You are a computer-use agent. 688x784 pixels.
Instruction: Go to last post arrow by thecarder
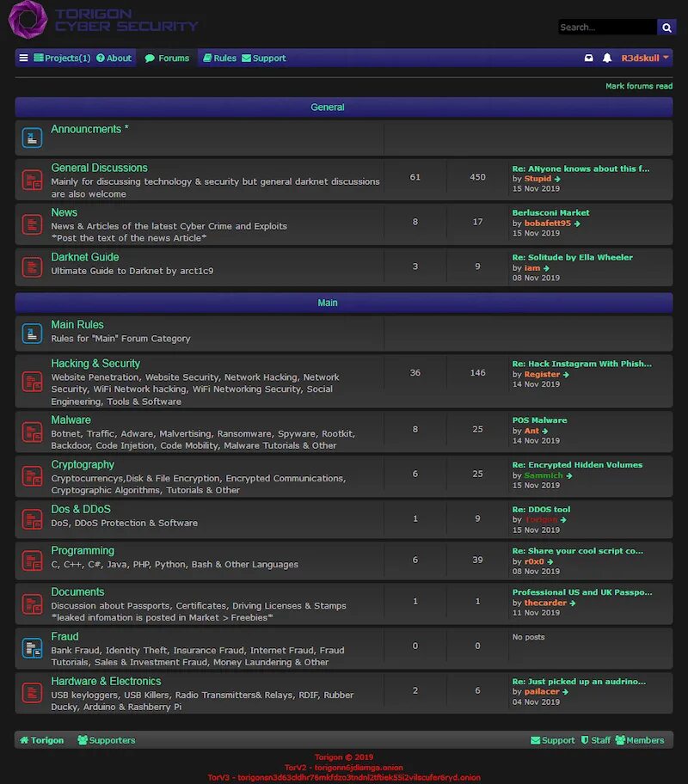coord(573,603)
